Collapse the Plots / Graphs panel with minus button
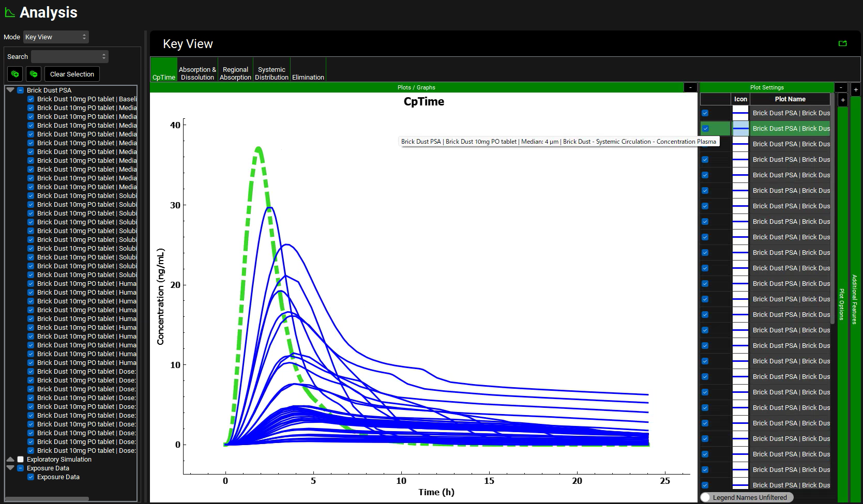 pyautogui.click(x=690, y=87)
